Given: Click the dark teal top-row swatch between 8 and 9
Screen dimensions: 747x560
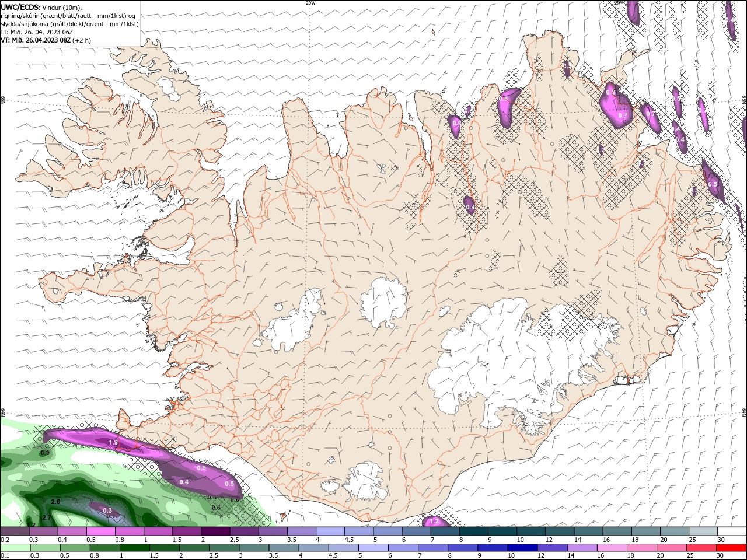Looking at the screenshot, I should pos(473,531).
